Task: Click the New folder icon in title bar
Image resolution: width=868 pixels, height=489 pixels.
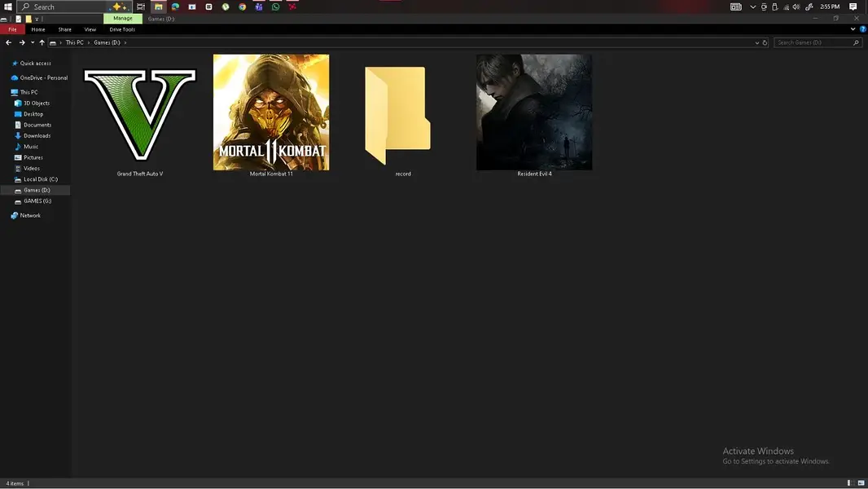Action: [x=28, y=19]
